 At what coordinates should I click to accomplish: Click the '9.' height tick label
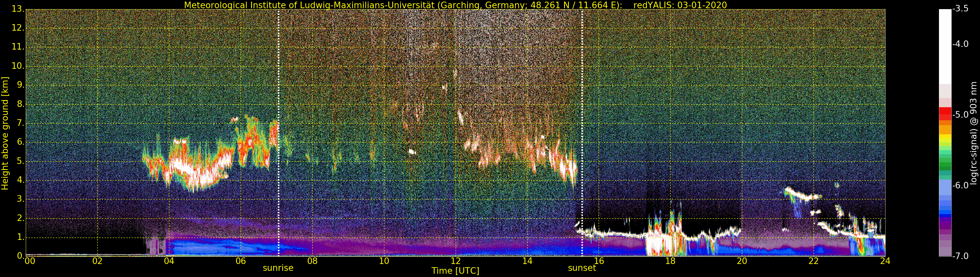click(21, 85)
